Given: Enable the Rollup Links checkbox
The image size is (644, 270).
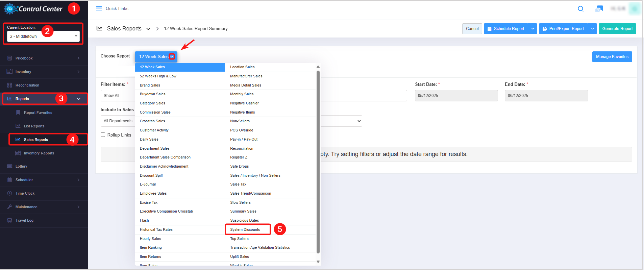Looking at the screenshot, I should [x=103, y=135].
